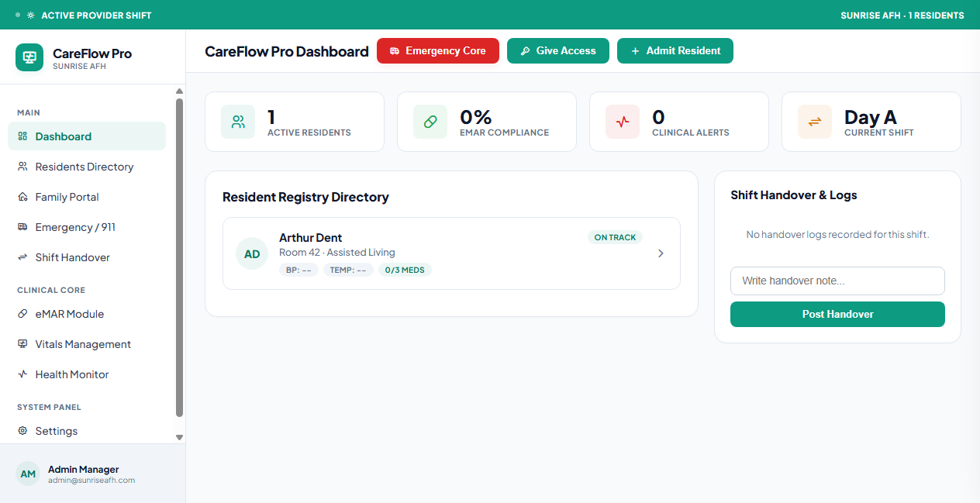980x503 pixels.
Task: Click CareFlow Pro Dashboard title
Action: coord(287,51)
